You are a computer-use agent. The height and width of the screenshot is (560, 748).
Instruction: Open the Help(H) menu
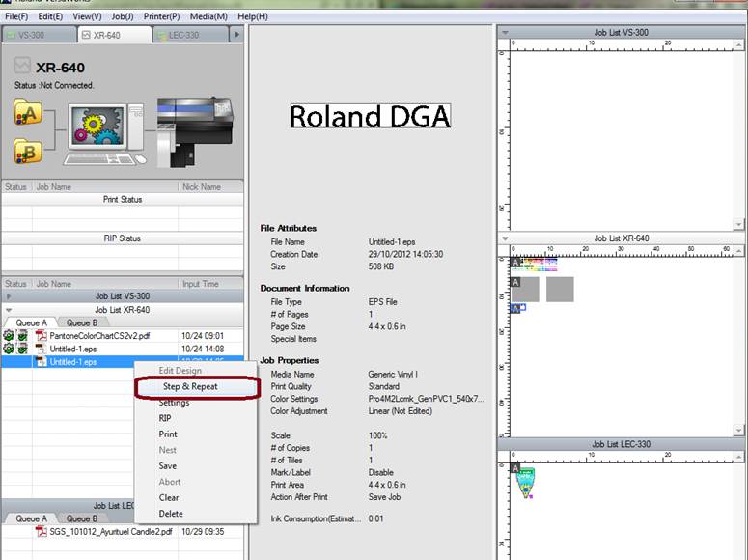252,16
